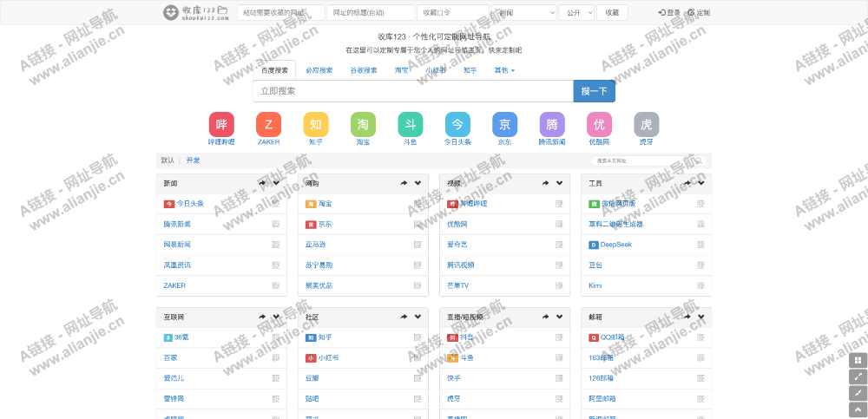Open the 登录 login link
868x419 pixels.
pyautogui.click(x=669, y=13)
